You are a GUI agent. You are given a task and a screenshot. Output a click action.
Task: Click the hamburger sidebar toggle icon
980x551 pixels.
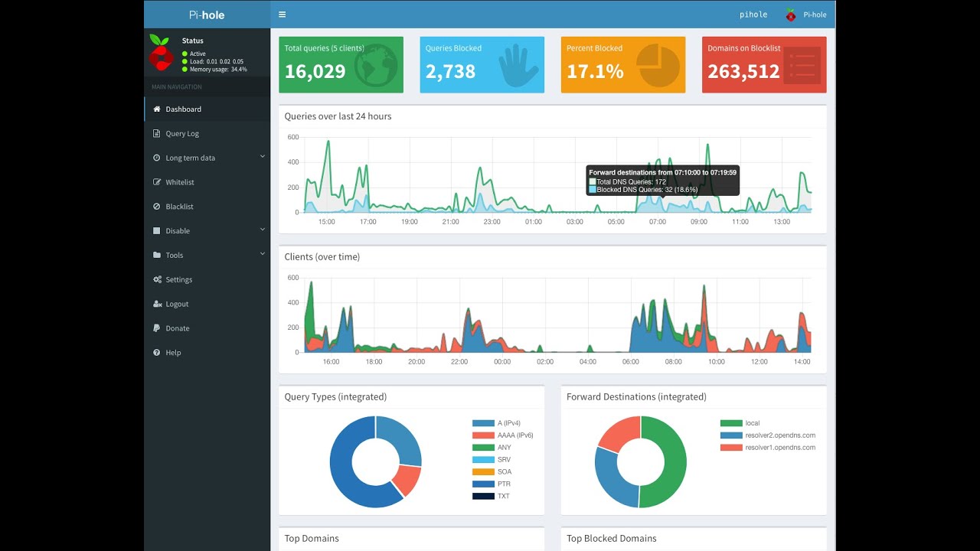pos(283,15)
